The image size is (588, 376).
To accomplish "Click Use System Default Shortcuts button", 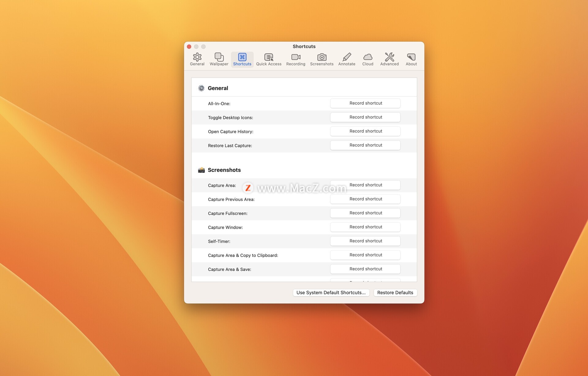I will click(x=331, y=293).
